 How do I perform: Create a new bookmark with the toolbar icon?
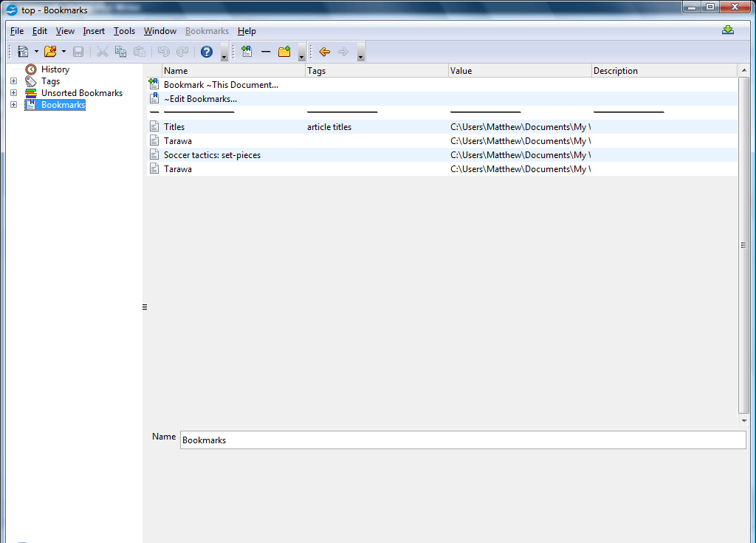247,52
